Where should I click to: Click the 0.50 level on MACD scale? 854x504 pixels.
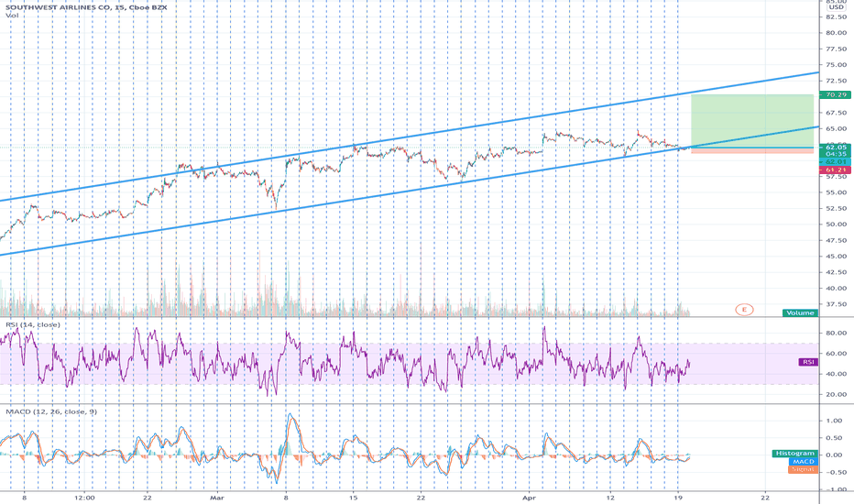[x=835, y=438]
